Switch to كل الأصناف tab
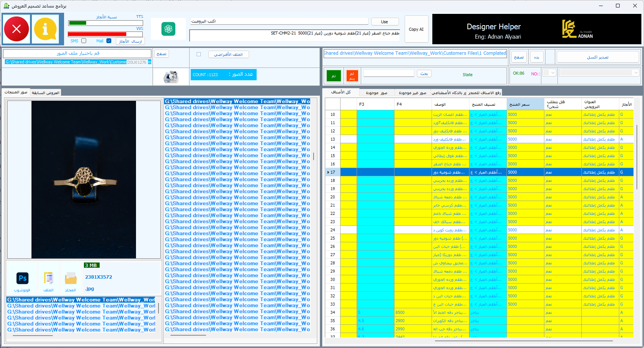This screenshot has width=644, height=348. (x=341, y=92)
